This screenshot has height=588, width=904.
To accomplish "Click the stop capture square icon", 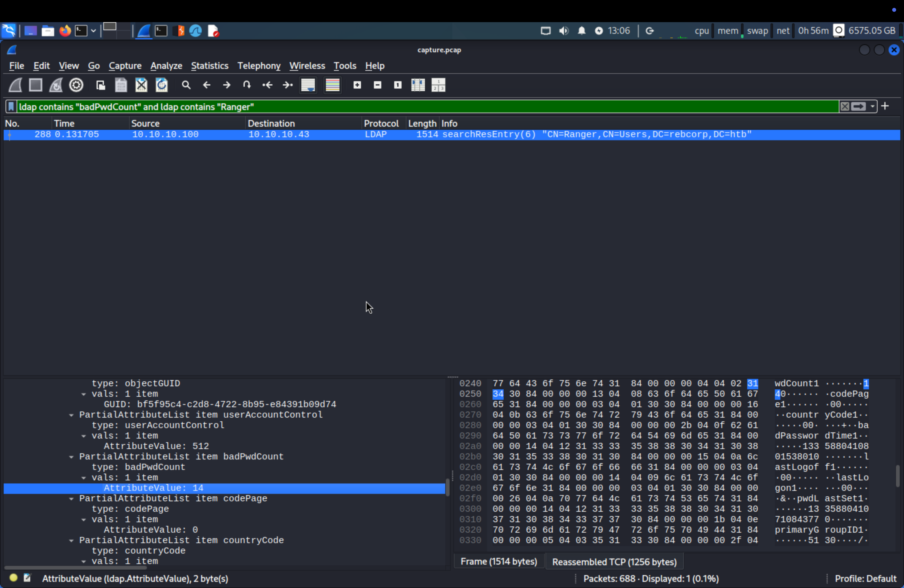I will click(x=36, y=85).
